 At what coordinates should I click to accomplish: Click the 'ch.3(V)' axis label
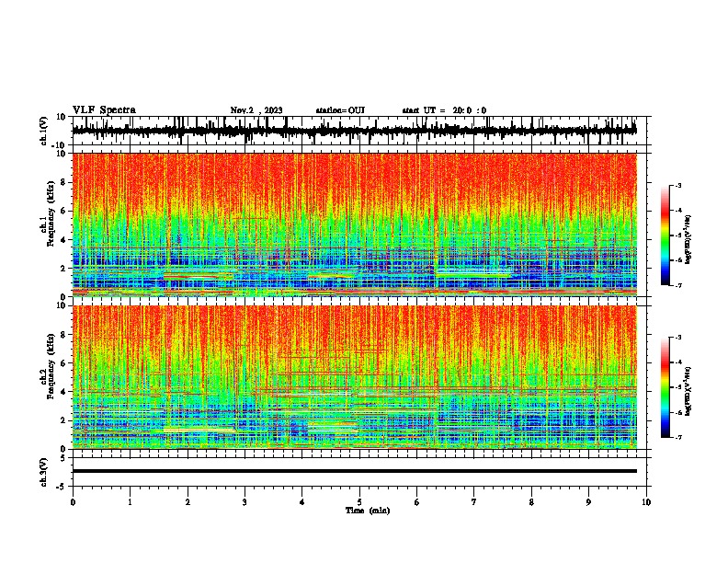click(x=44, y=472)
